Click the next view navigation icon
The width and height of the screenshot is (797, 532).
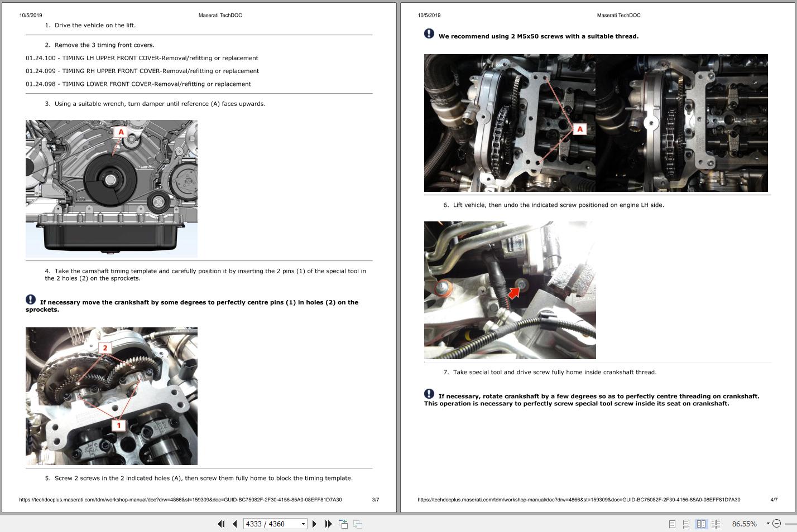358,524
